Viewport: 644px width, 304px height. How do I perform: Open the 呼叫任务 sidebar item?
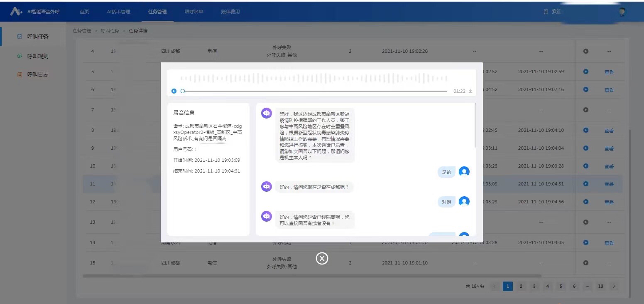[38, 37]
